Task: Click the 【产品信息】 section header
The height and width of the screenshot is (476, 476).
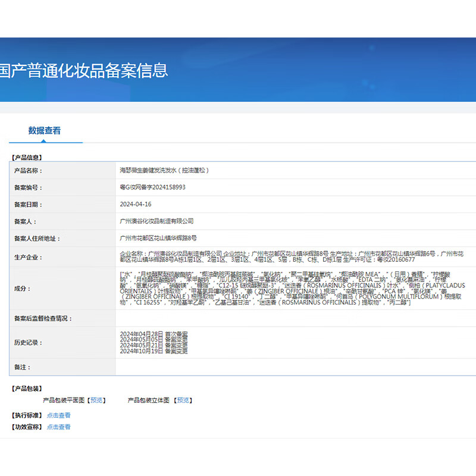Action: pos(27,156)
